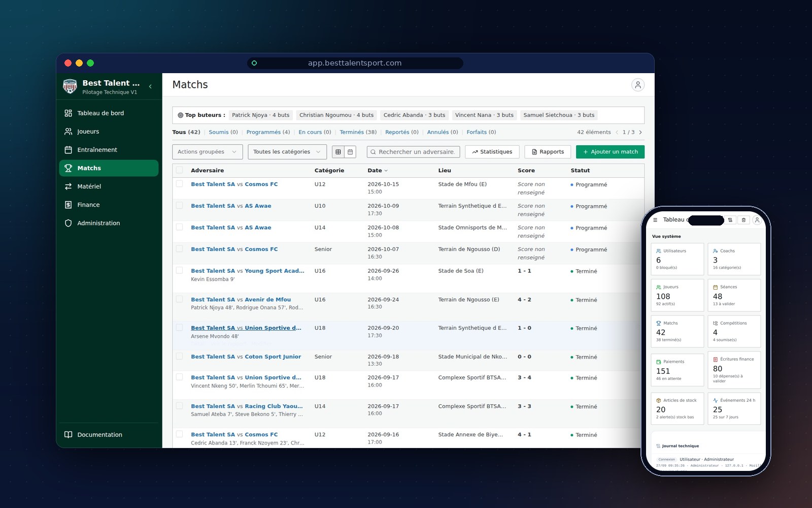The height and width of the screenshot is (508, 812).
Task: Click the Matchs trophy icon in sidebar
Action: tap(68, 168)
